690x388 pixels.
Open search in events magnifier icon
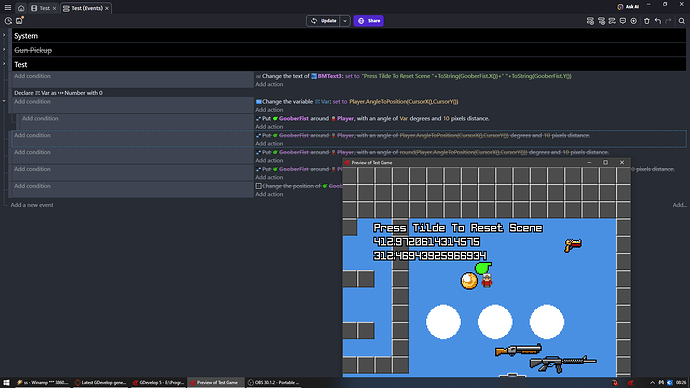pyautogui.click(x=682, y=21)
